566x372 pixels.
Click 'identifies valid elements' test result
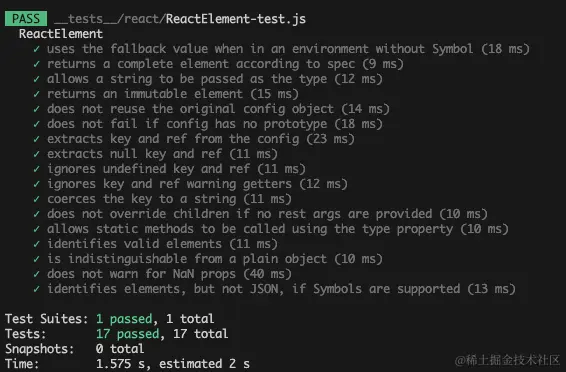[x=162, y=244]
